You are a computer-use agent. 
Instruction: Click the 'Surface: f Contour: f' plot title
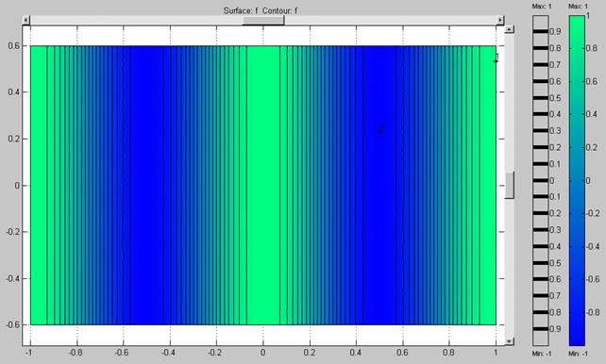point(261,10)
